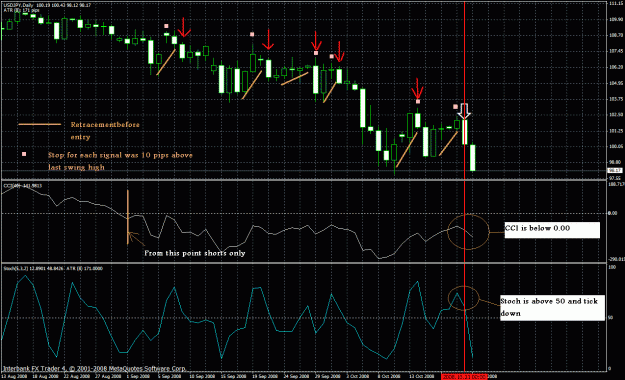Select the pink stop square beside the legend text
Viewport: 625px width, 380px height.
click(x=24, y=154)
